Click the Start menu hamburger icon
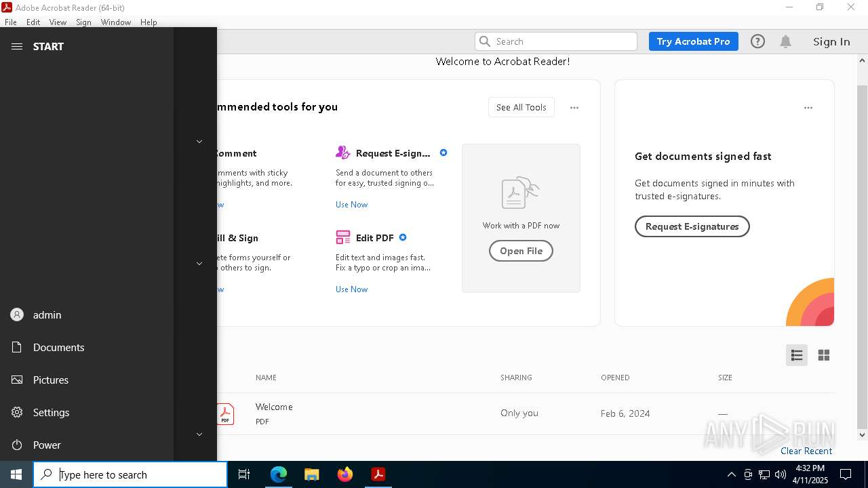The image size is (868, 488). point(17,46)
